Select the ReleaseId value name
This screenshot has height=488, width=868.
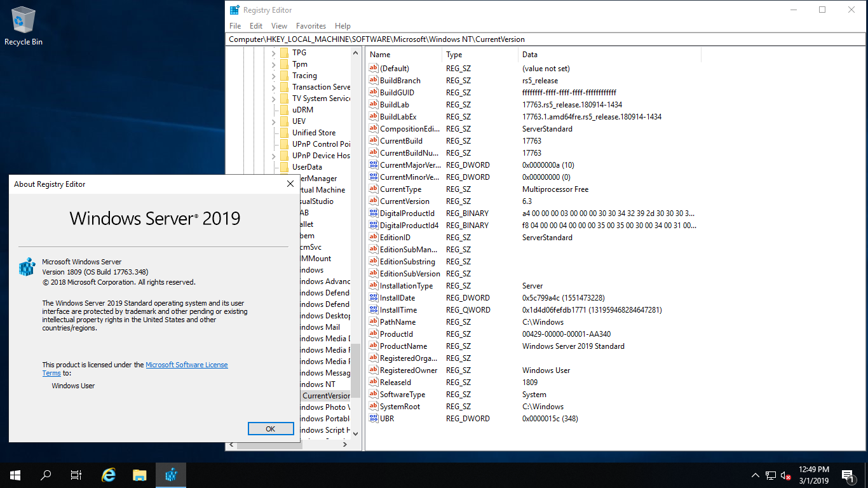click(395, 383)
